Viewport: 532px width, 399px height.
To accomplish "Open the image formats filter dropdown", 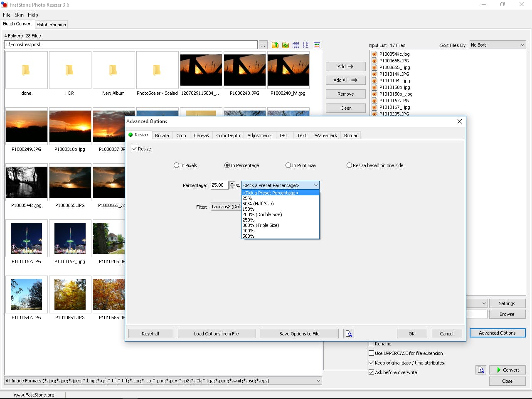I will (163, 381).
